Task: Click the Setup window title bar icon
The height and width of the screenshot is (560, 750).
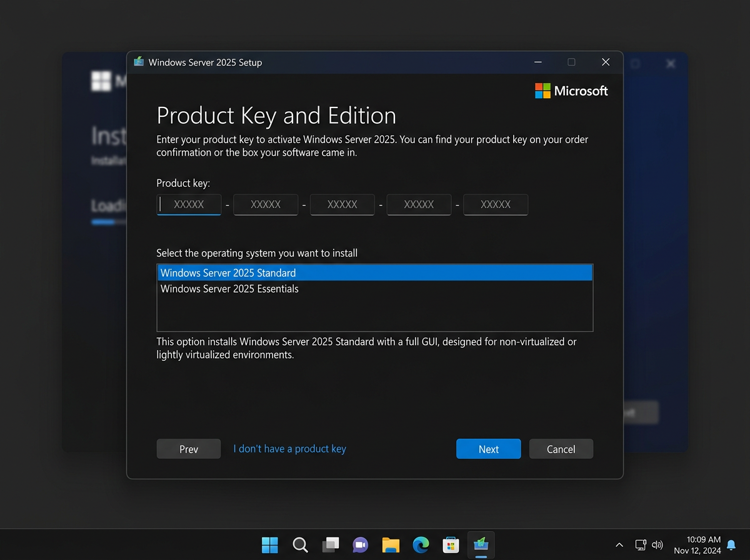Action: point(138,62)
